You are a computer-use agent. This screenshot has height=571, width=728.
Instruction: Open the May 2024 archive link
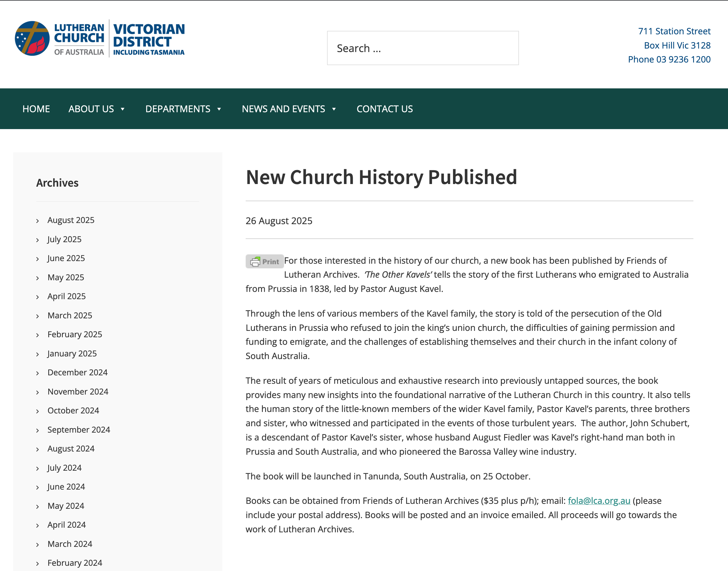click(65, 506)
